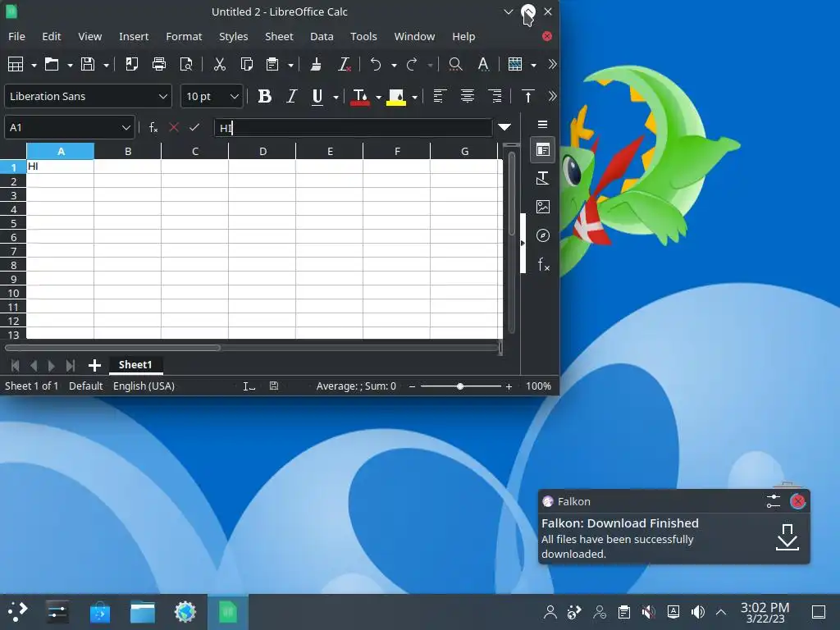
Task: Toggle Print Preview icon
Action: tap(186, 64)
